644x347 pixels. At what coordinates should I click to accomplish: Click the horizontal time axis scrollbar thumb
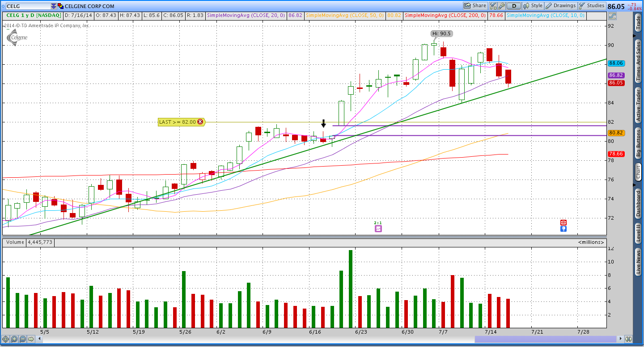[546, 339]
